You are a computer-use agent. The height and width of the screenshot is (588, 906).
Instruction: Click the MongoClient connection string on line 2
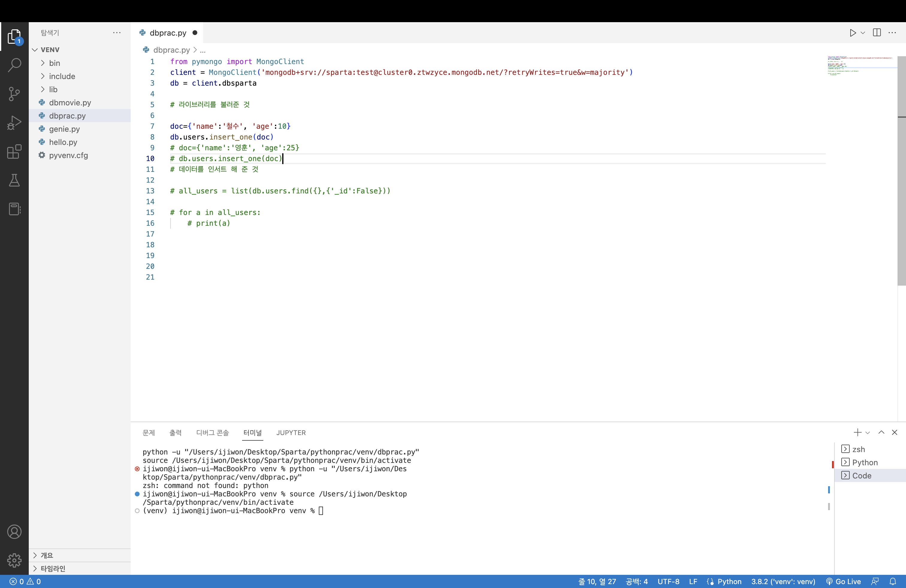(x=445, y=72)
